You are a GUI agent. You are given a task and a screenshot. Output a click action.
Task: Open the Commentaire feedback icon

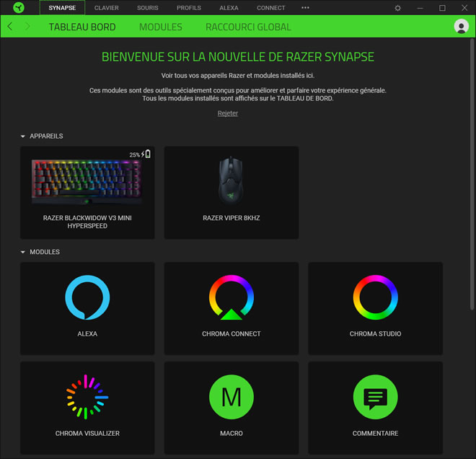point(375,397)
